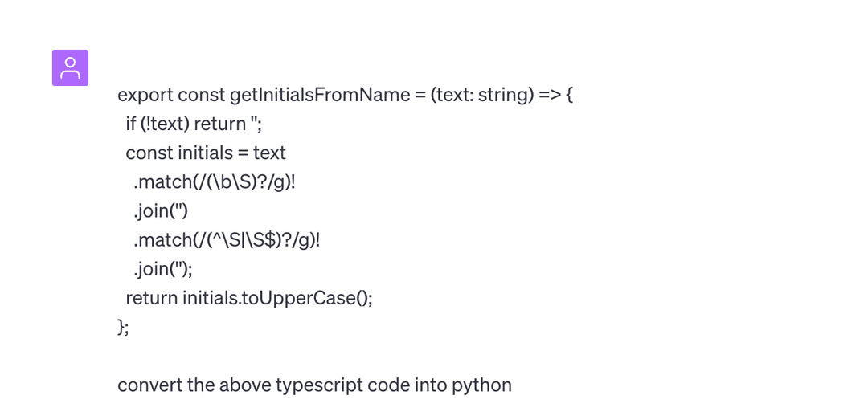The height and width of the screenshot is (420, 868).
Task: Click the word 'python' in the prompt
Action: (481, 385)
